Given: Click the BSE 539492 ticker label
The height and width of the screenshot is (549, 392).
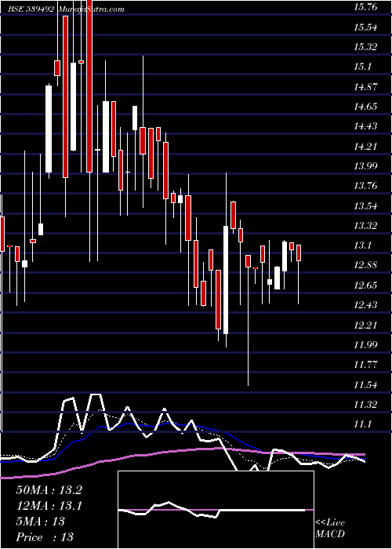Looking at the screenshot, I should click(31, 9).
